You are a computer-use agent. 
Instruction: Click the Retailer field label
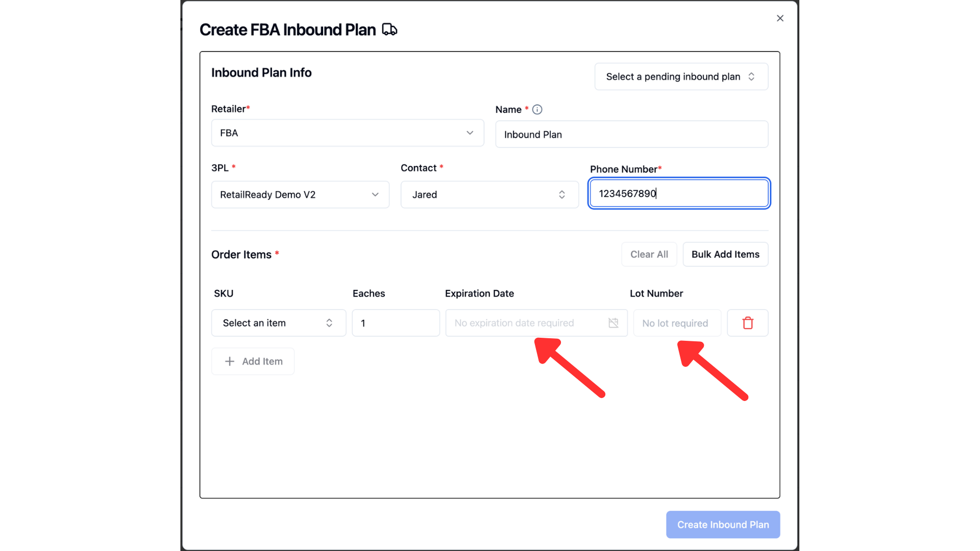point(229,109)
